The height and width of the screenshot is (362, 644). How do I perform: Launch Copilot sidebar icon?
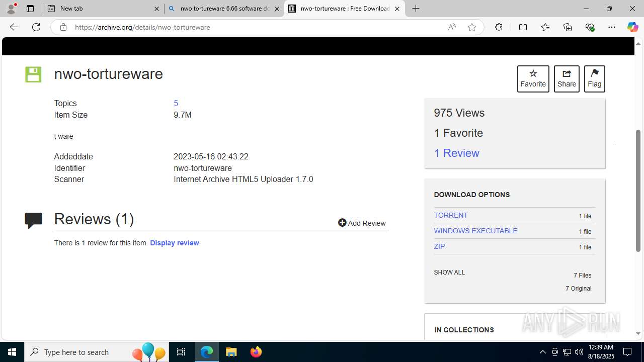coord(632,27)
